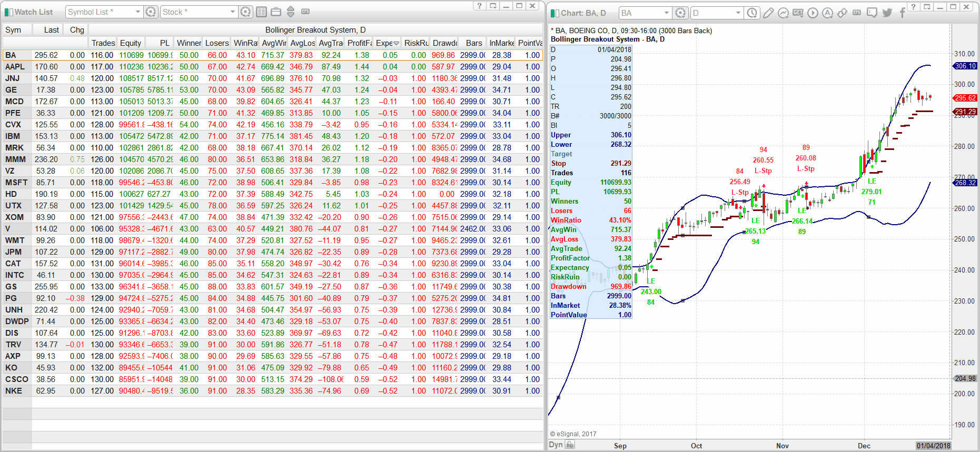Open the chart studies/indicator icon
Screen dimensions: 980x452
point(783,13)
